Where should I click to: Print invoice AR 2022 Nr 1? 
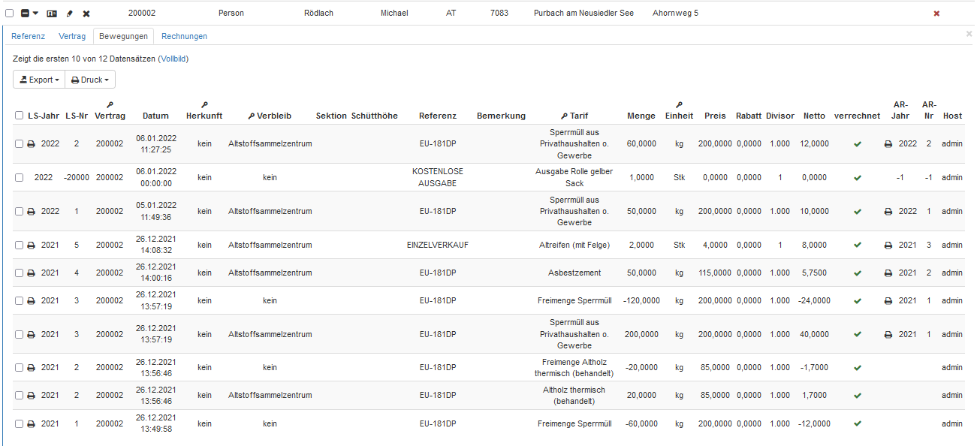pos(888,212)
